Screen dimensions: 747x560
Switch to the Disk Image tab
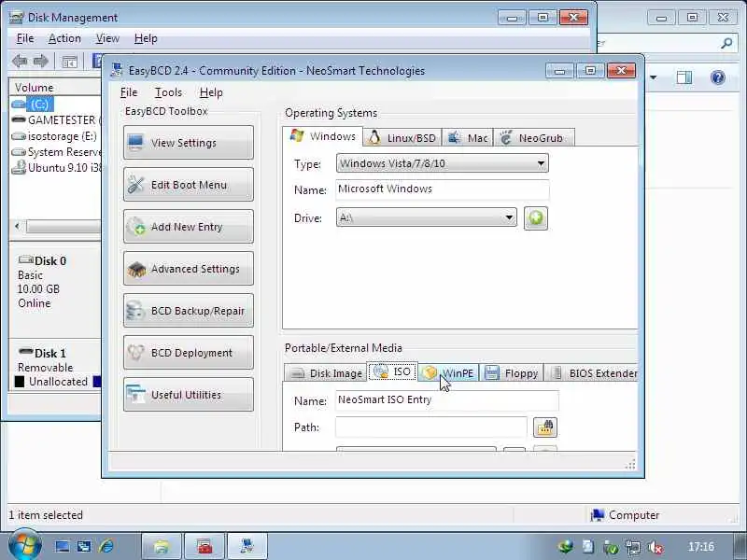click(326, 373)
